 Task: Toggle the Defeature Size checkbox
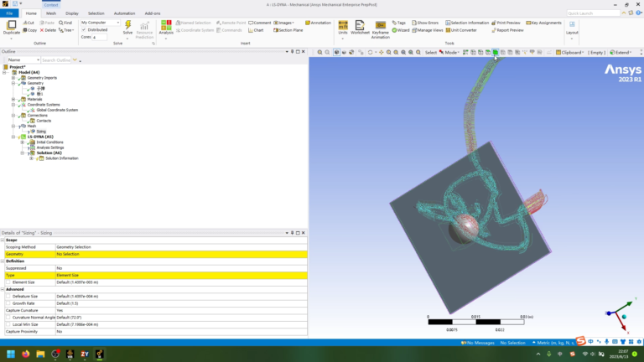tap(8, 296)
